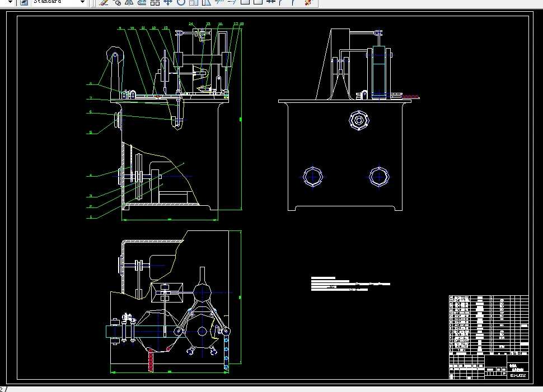The height and width of the screenshot is (392, 543).
Task: Select part label 5 leader text
Action: pyautogui.click(x=91, y=132)
